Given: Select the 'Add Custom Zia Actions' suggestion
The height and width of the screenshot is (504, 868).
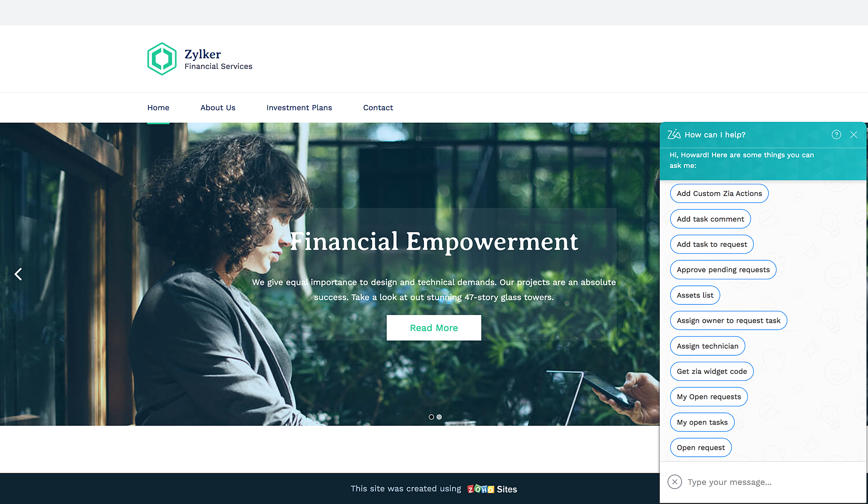Looking at the screenshot, I should 719,193.
